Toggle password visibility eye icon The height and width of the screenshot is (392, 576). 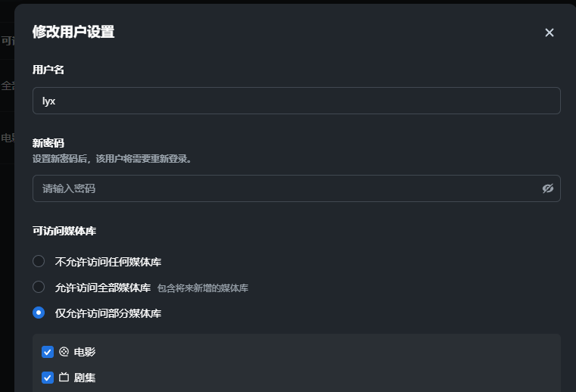click(x=548, y=188)
